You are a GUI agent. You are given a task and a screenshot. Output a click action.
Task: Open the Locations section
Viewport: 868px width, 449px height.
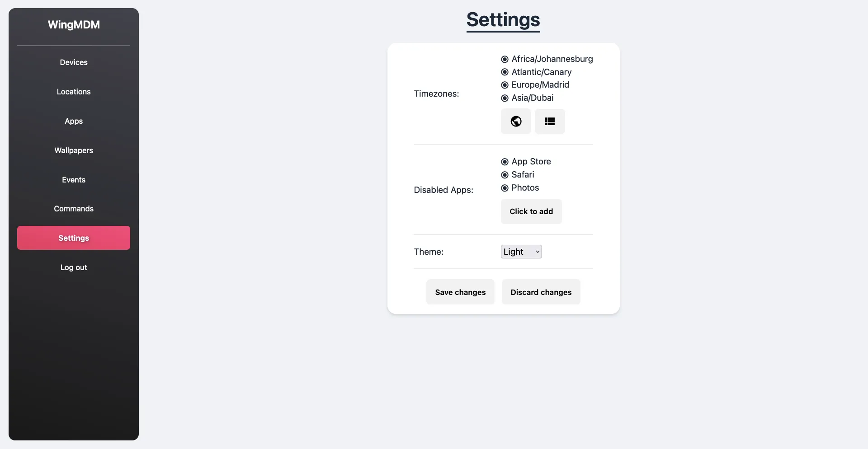(x=73, y=92)
